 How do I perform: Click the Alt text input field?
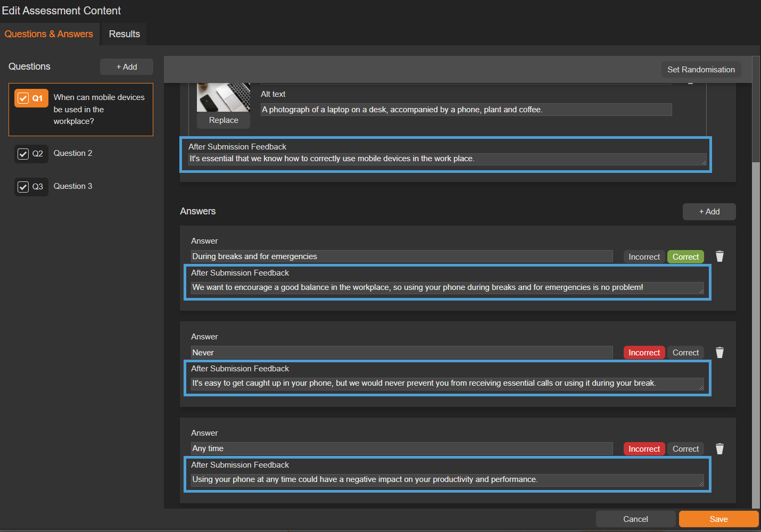coord(466,110)
